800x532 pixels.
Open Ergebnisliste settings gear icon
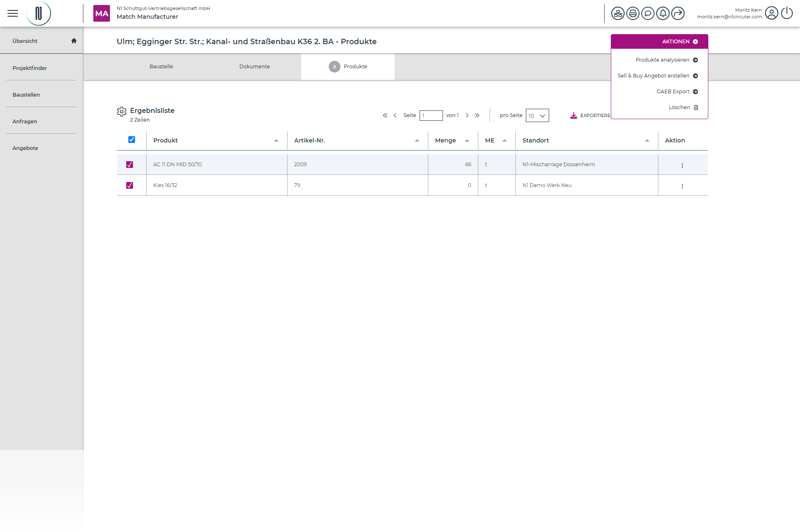(x=121, y=112)
